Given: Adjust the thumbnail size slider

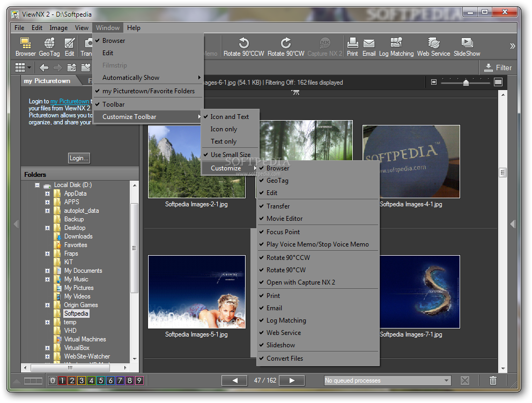Looking at the screenshot, I should click(x=466, y=83).
